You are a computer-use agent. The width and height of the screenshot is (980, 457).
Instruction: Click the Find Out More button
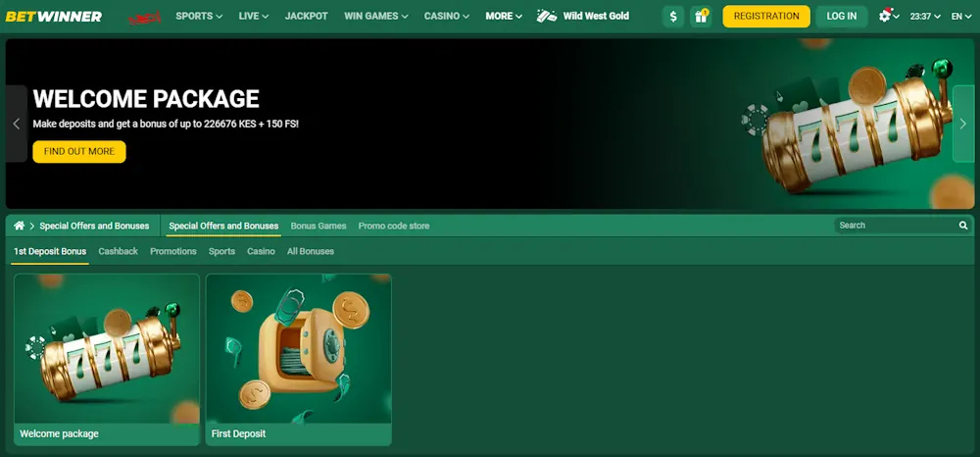pyautogui.click(x=79, y=151)
